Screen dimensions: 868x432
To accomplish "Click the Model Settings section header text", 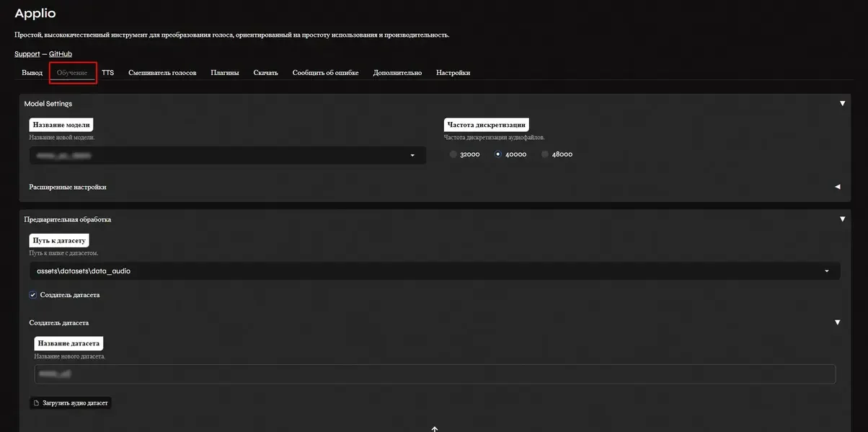I will (48, 104).
